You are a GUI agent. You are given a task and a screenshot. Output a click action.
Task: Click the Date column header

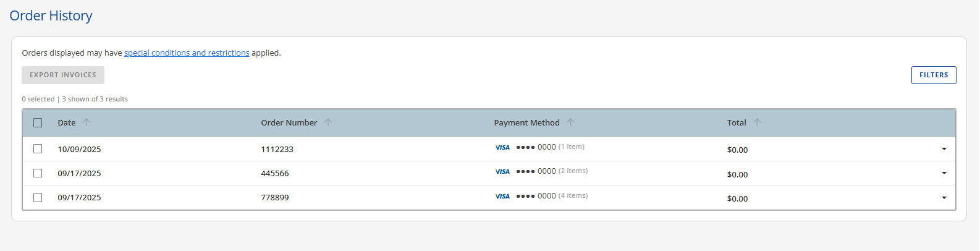coord(67,123)
